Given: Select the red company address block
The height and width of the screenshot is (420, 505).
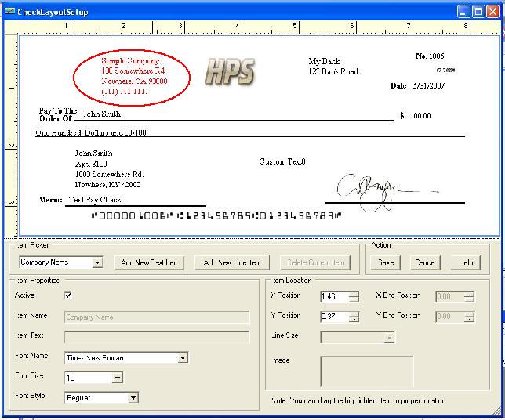Looking at the screenshot, I should [132, 76].
